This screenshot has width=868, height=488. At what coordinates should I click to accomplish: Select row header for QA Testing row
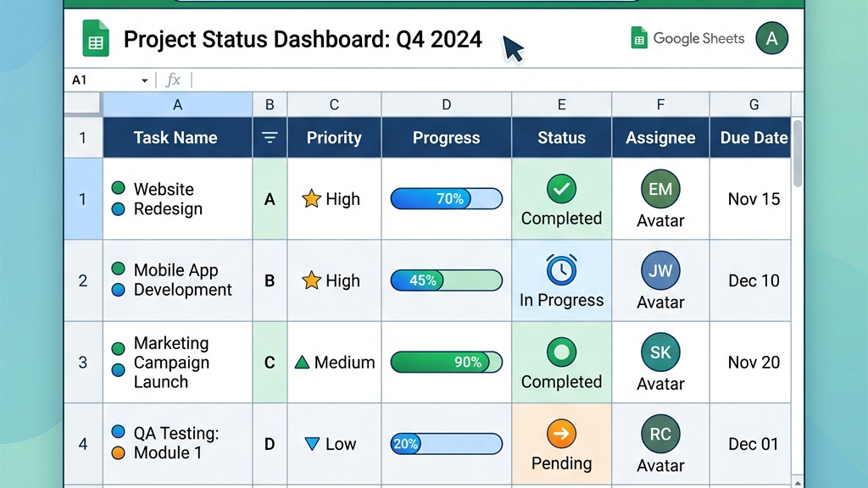tap(83, 444)
